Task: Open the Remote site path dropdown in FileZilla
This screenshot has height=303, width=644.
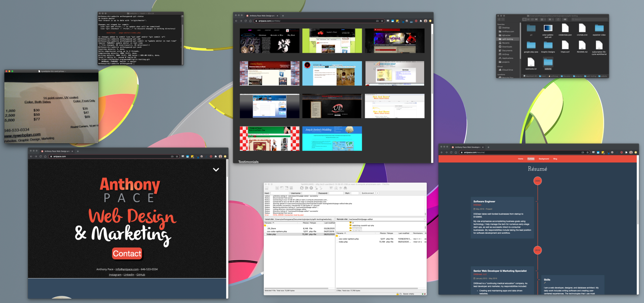Action: (424, 219)
